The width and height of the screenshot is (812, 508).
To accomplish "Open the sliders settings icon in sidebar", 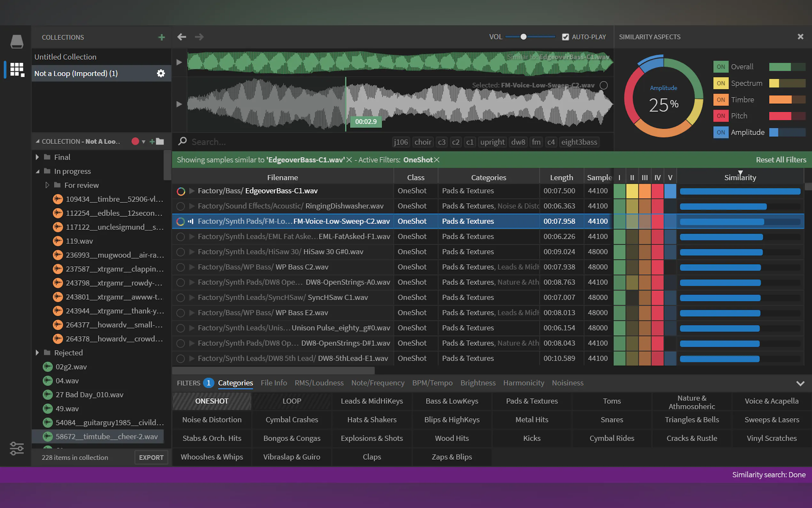I will [x=16, y=448].
